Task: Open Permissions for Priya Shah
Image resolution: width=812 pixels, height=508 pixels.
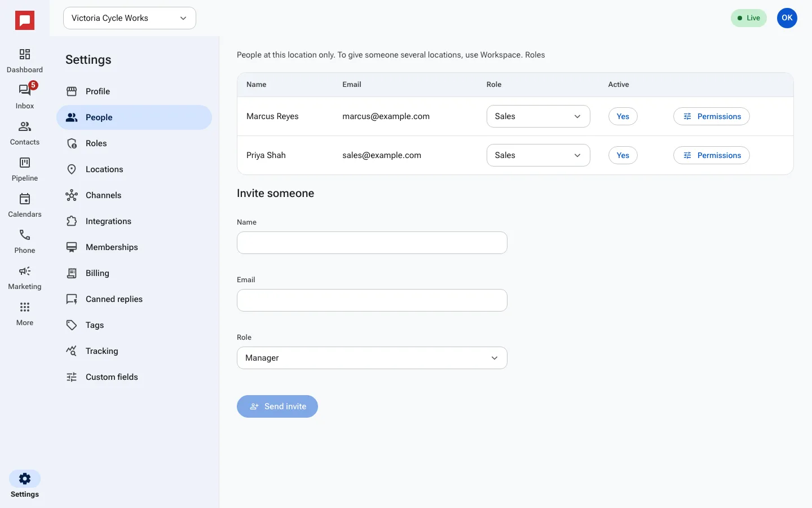Action: click(x=712, y=155)
